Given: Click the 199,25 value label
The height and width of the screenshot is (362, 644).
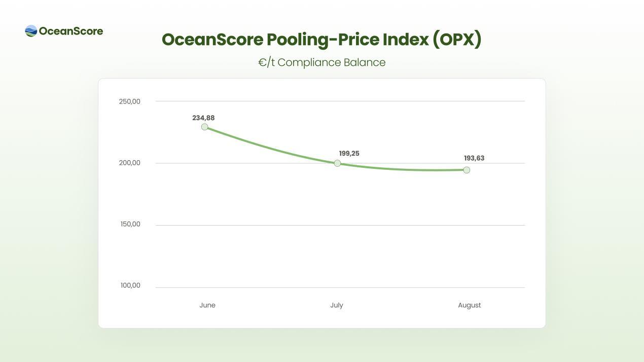Looking at the screenshot, I should (x=349, y=154).
